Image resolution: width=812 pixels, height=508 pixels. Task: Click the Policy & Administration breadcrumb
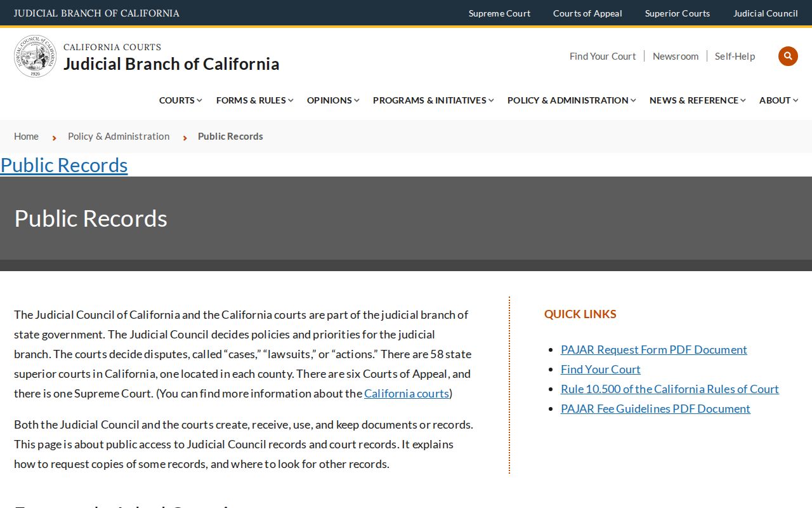pyautogui.click(x=119, y=136)
